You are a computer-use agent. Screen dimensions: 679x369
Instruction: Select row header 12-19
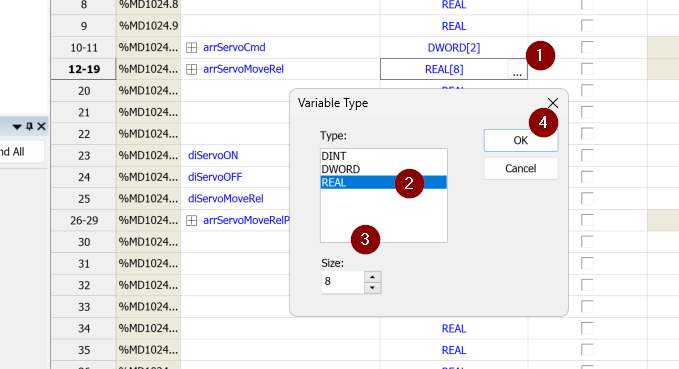(x=84, y=69)
